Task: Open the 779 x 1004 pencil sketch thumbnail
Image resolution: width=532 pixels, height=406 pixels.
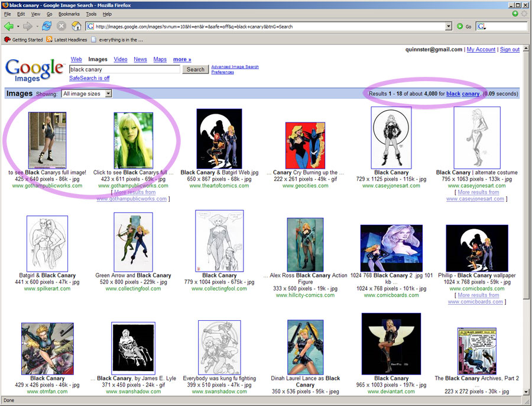Action: 219,241
